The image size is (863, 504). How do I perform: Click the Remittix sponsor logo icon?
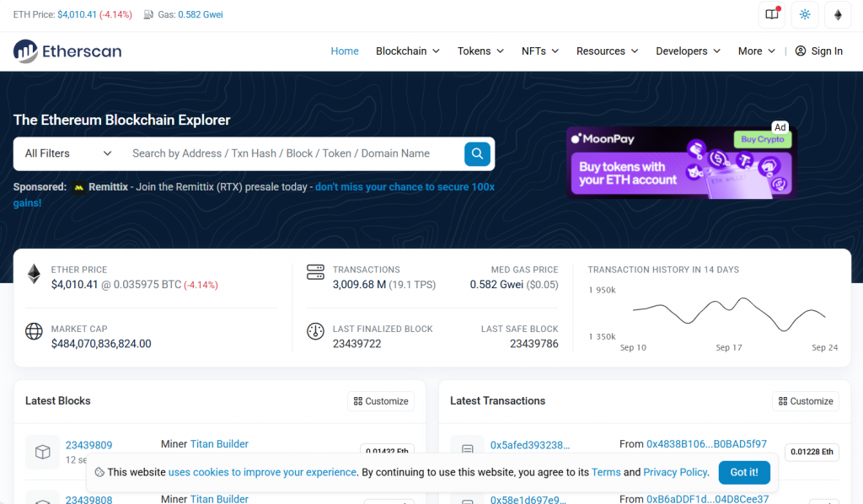click(x=78, y=188)
